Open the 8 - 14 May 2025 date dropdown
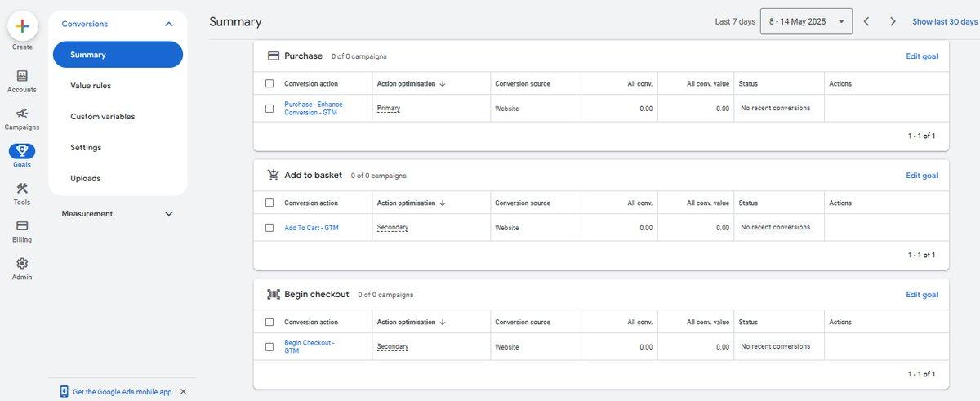 coord(806,21)
